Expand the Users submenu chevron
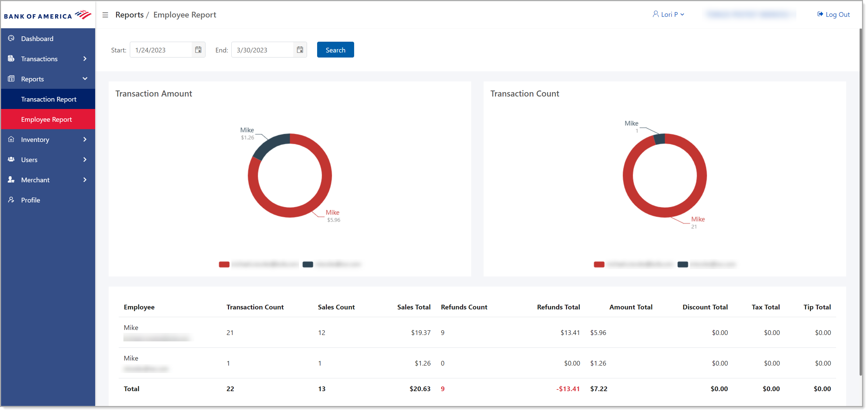The image size is (868, 412). pyautogui.click(x=85, y=160)
